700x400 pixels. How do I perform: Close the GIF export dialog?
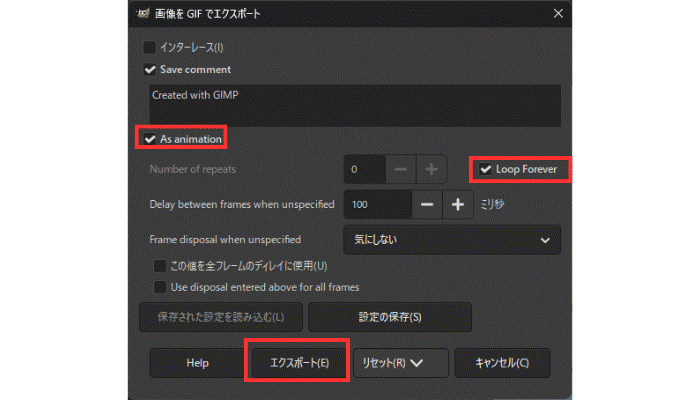coord(557,13)
